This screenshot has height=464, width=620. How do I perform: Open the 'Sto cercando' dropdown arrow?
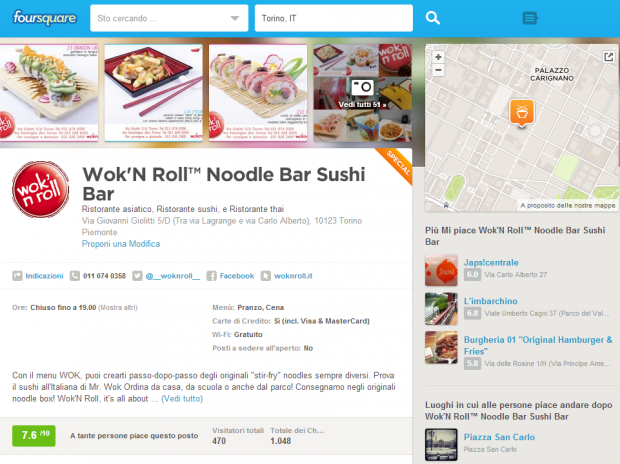[x=234, y=18]
